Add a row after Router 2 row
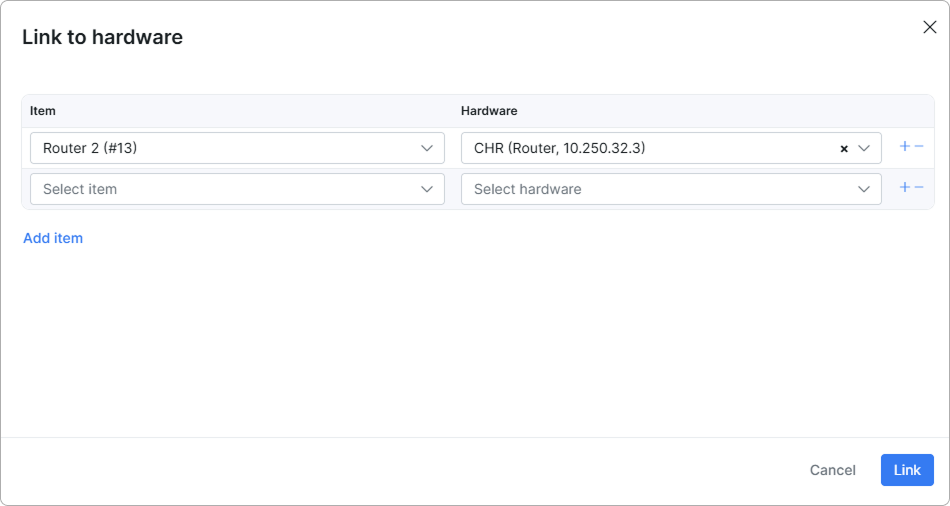The image size is (950, 506). coord(905,146)
